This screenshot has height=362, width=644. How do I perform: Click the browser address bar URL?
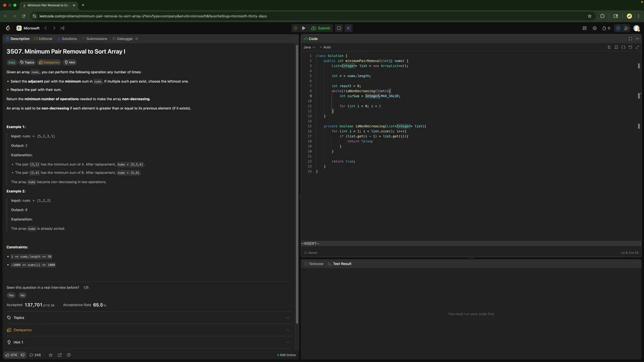pyautogui.click(x=153, y=16)
